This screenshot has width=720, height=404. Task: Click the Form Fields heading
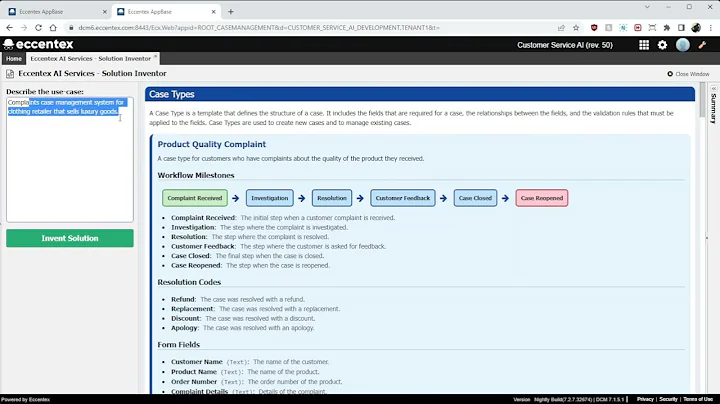pyautogui.click(x=179, y=345)
